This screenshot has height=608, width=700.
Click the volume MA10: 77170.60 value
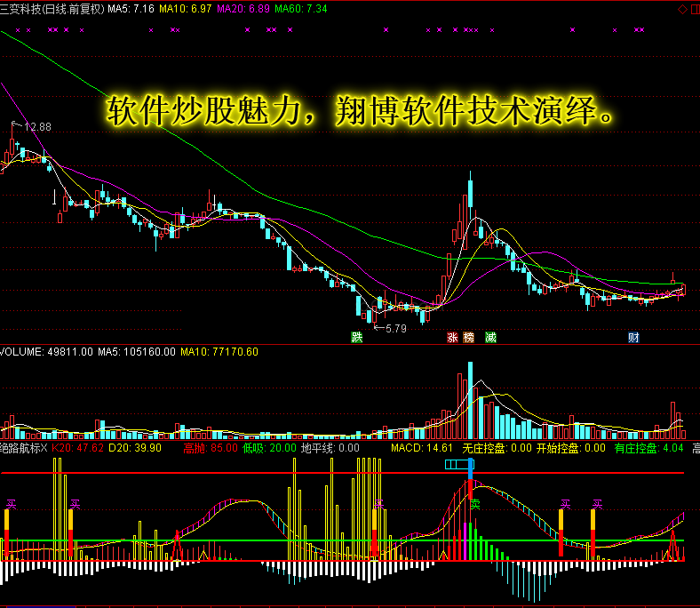[x=219, y=352]
